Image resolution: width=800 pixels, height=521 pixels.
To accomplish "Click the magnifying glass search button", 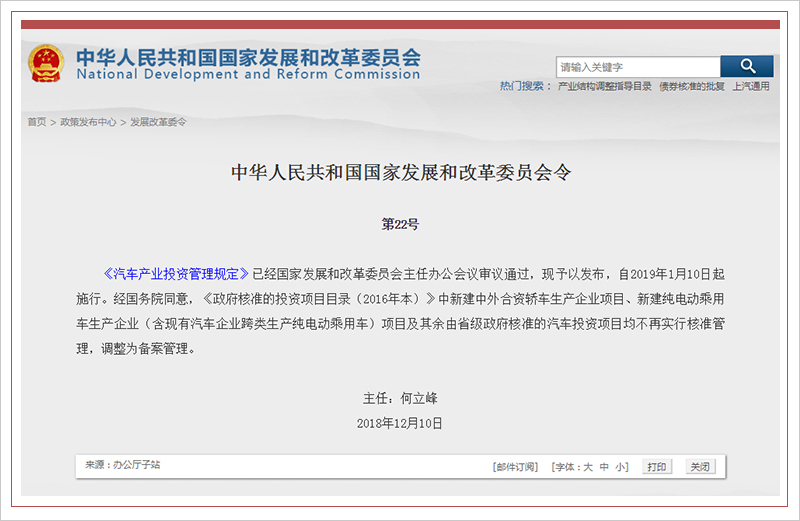I will (747, 66).
